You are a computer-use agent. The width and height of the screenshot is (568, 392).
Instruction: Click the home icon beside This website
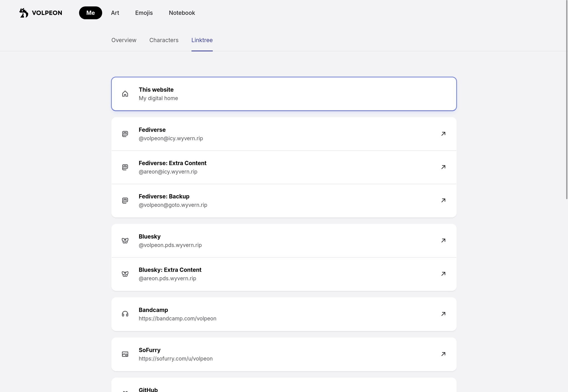point(125,94)
